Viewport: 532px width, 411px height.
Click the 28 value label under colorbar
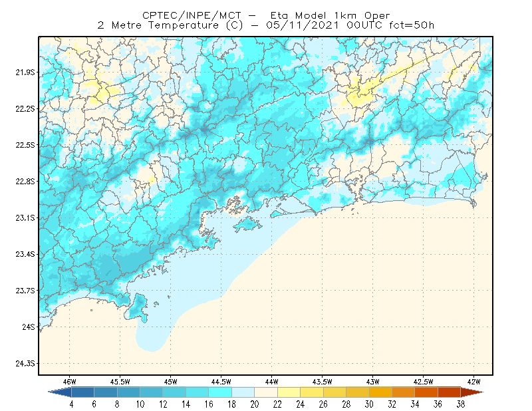pyautogui.click(x=346, y=404)
